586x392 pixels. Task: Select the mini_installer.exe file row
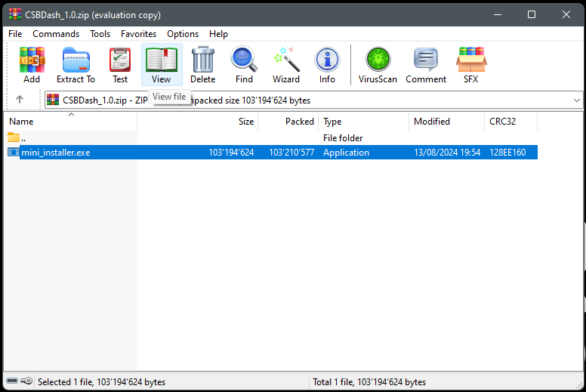coord(56,153)
